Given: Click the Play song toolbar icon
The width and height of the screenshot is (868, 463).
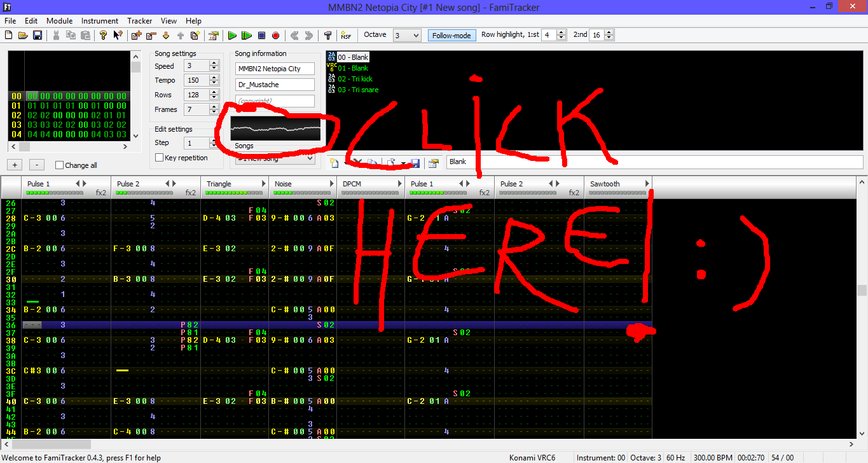Looking at the screenshot, I should [233, 36].
